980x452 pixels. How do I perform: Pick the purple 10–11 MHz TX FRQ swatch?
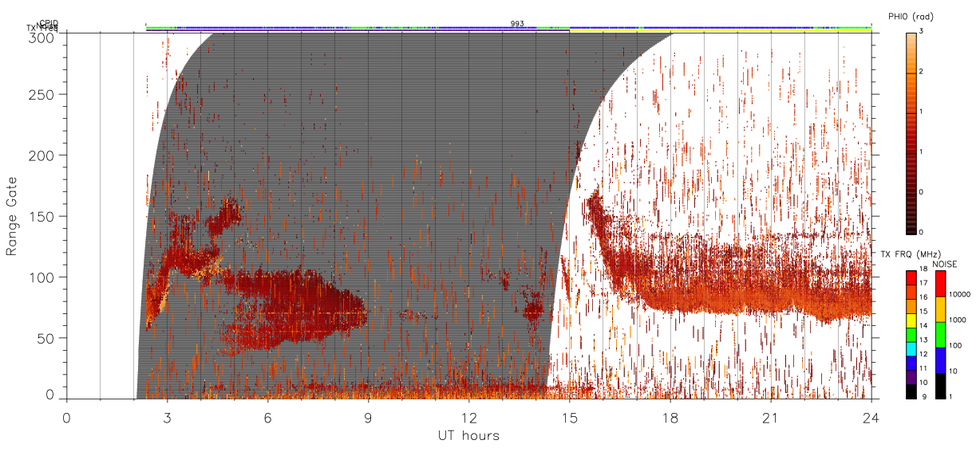coord(911,377)
